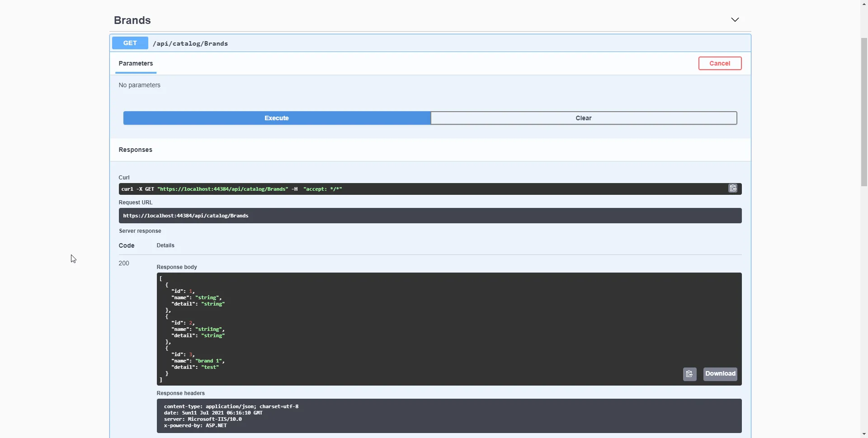Collapse the Brands operation with the chevron
868x438 pixels.
[735, 19]
